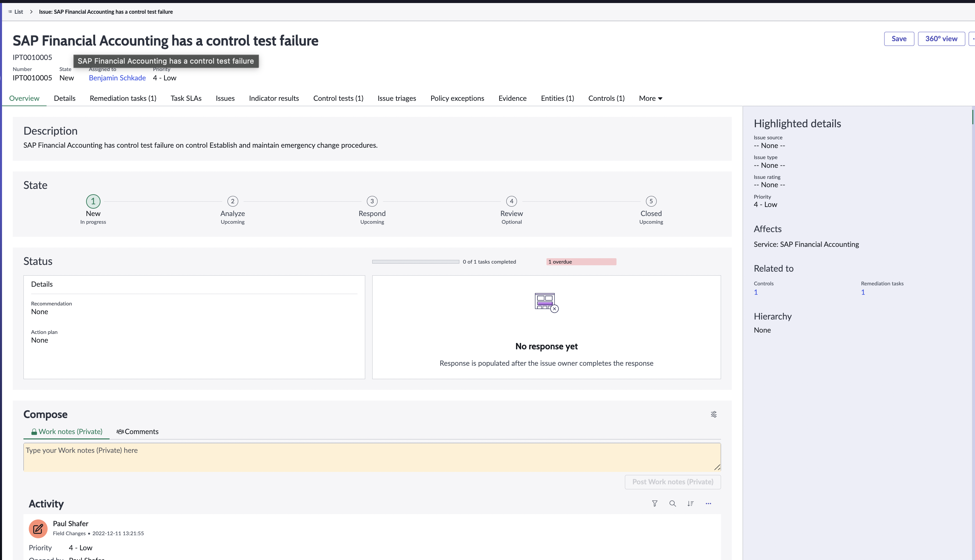975x560 pixels.
Task: Click Post Work notes (Private) button
Action: [x=672, y=482]
